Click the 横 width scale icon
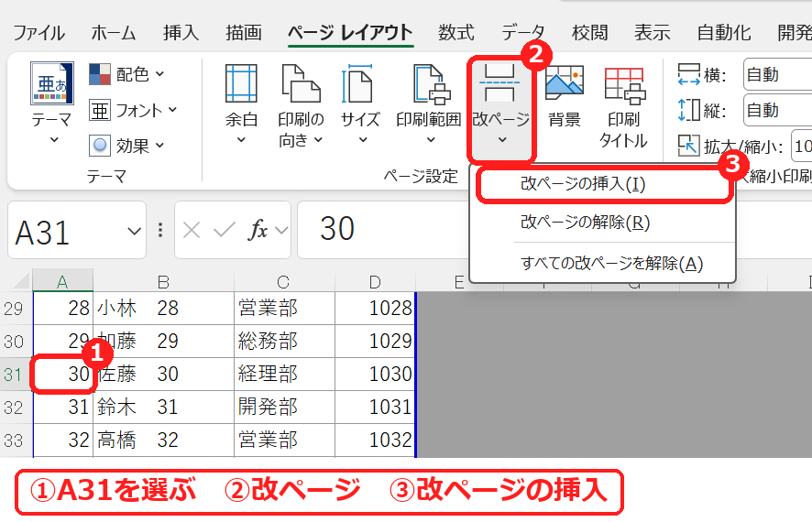This screenshot has height=522, width=812. 689,74
